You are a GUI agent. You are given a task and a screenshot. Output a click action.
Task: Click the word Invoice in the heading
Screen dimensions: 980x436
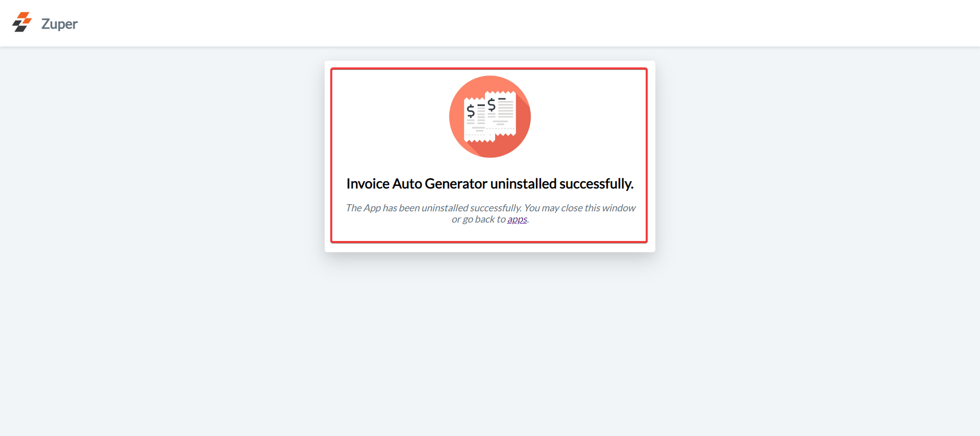click(x=368, y=184)
